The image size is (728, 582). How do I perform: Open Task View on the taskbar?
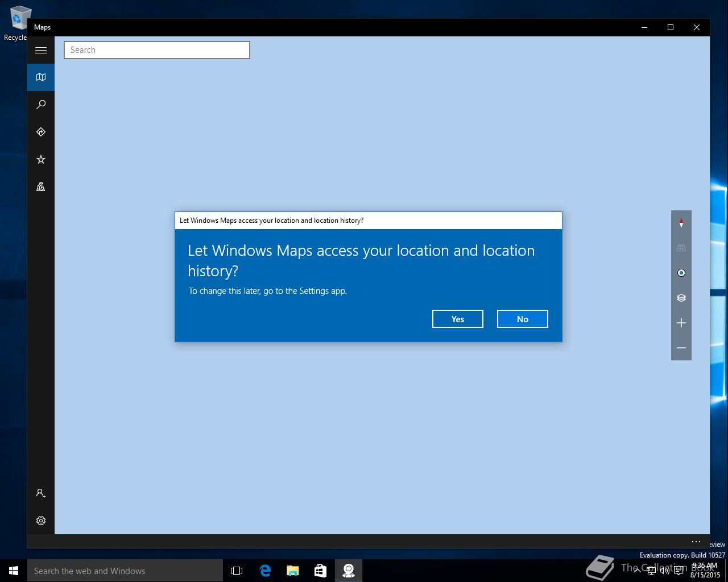[237, 571]
